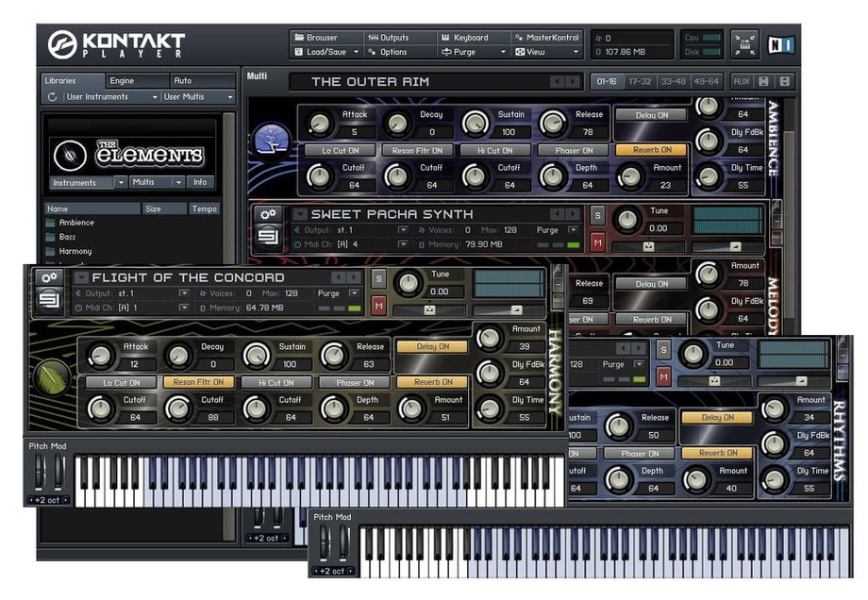
Task: Show the on-screen Keyboard
Action: [x=465, y=37]
